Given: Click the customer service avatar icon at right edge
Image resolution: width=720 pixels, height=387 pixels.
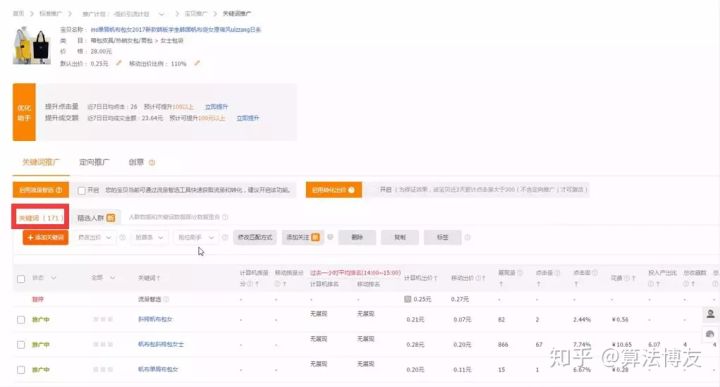Looking at the screenshot, I should pos(710,314).
